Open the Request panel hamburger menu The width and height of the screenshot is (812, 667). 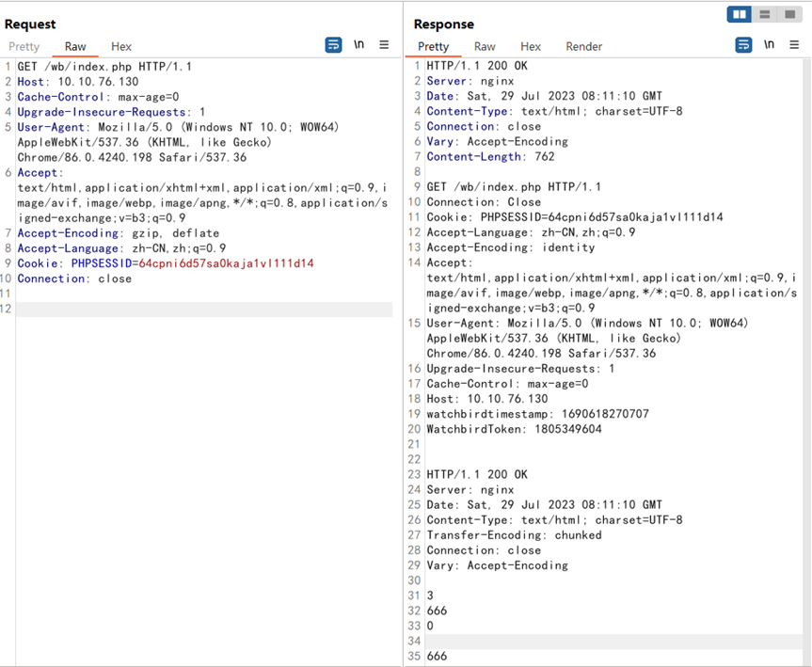pyautogui.click(x=384, y=45)
